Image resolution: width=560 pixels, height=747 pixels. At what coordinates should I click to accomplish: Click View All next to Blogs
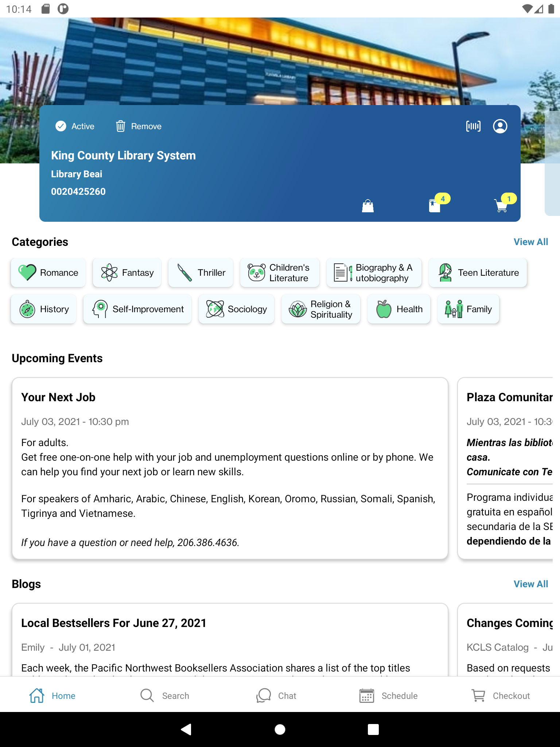click(x=531, y=584)
